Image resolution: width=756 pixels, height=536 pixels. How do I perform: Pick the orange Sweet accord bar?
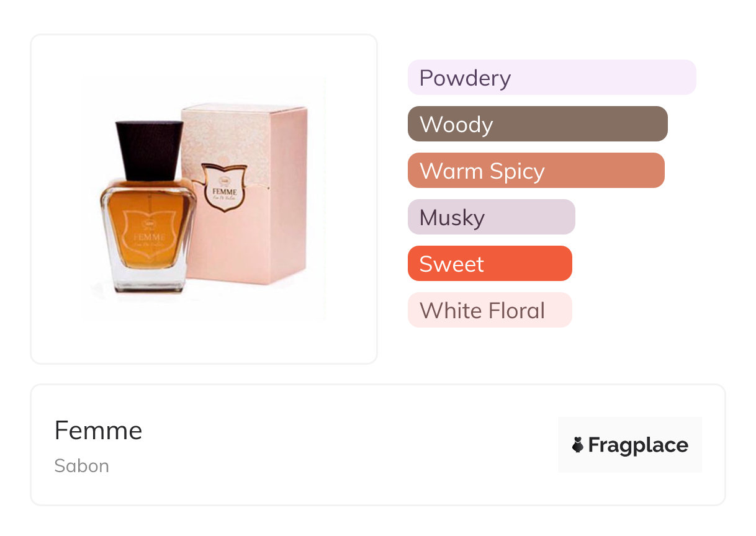[489, 264]
